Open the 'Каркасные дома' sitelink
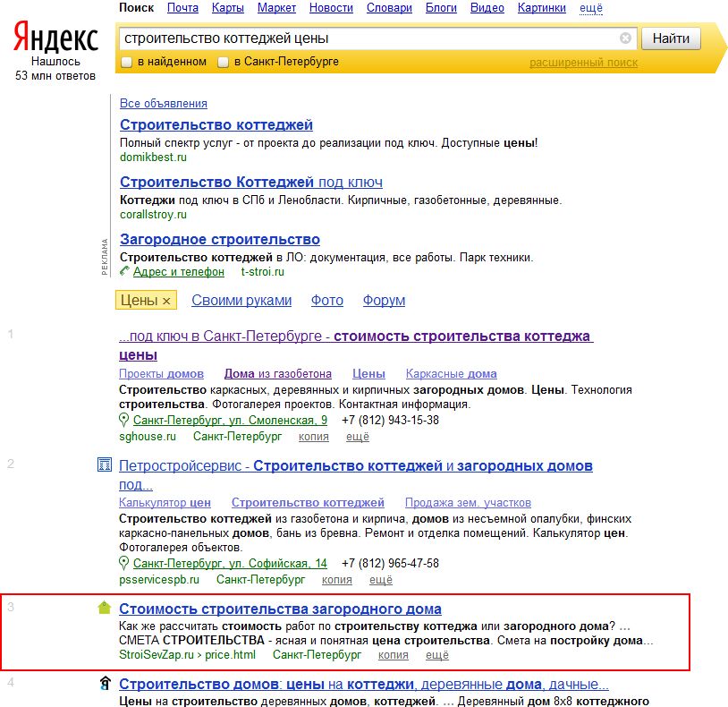The image size is (728, 707). (x=452, y=373)
